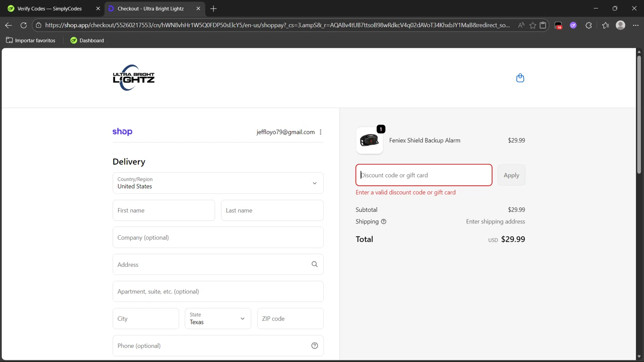
Task: Open a new browser tab
Action: [x=213, y=9]
